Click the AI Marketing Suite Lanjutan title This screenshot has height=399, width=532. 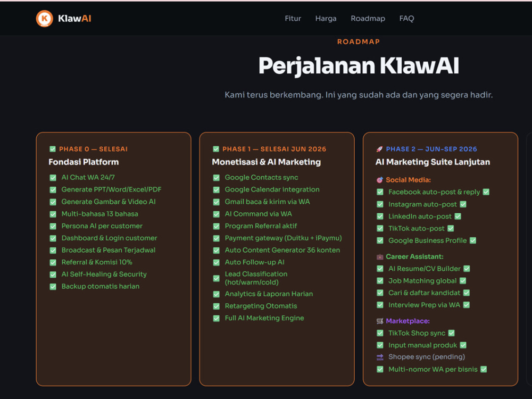tap(433, 162)
